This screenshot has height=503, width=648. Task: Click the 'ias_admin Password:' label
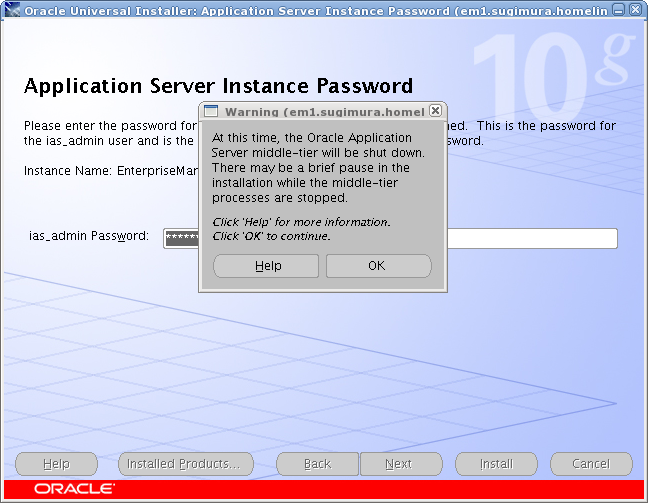point(89,236)
